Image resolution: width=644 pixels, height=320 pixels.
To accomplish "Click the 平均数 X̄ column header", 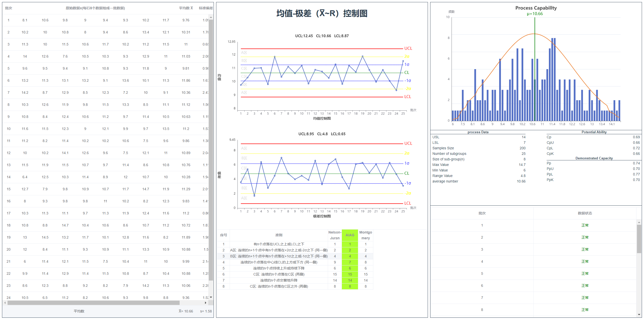I will click(186, 8).
